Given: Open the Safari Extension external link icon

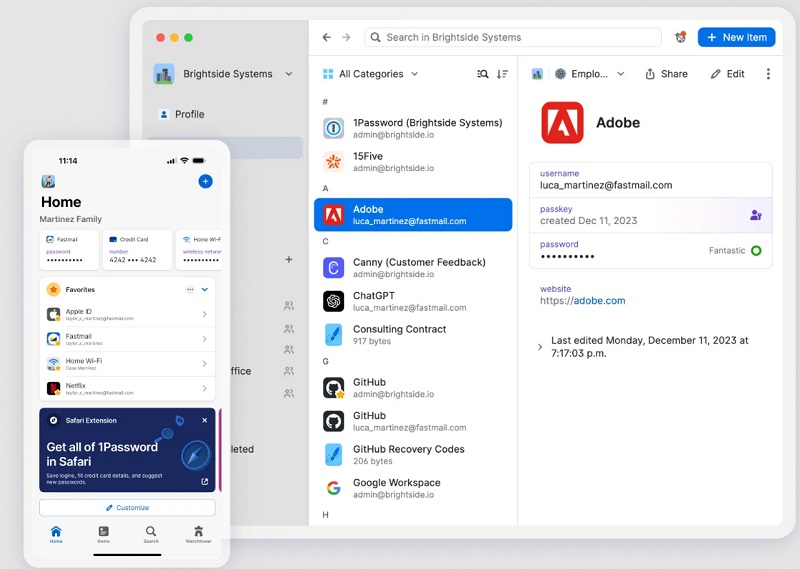Looking at the screenshot, I should coord(205,481).
